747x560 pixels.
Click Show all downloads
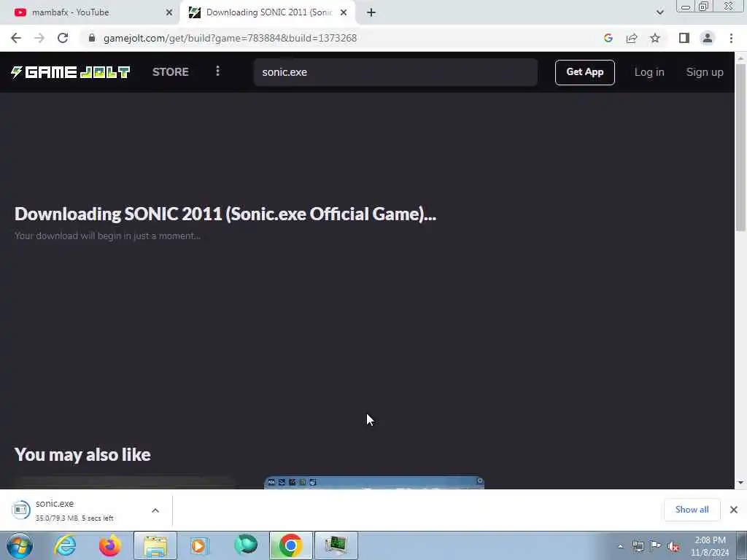point(692,510)
